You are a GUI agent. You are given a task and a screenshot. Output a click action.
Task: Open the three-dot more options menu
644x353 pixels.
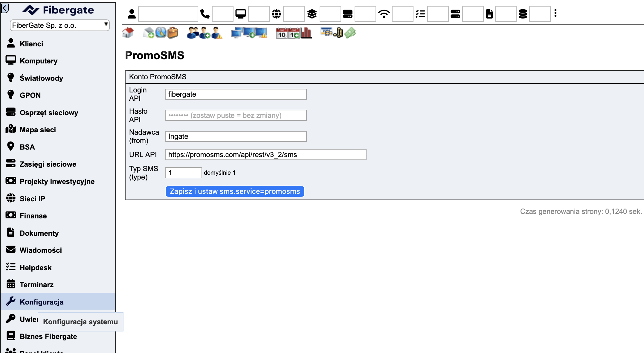[556, 13]
